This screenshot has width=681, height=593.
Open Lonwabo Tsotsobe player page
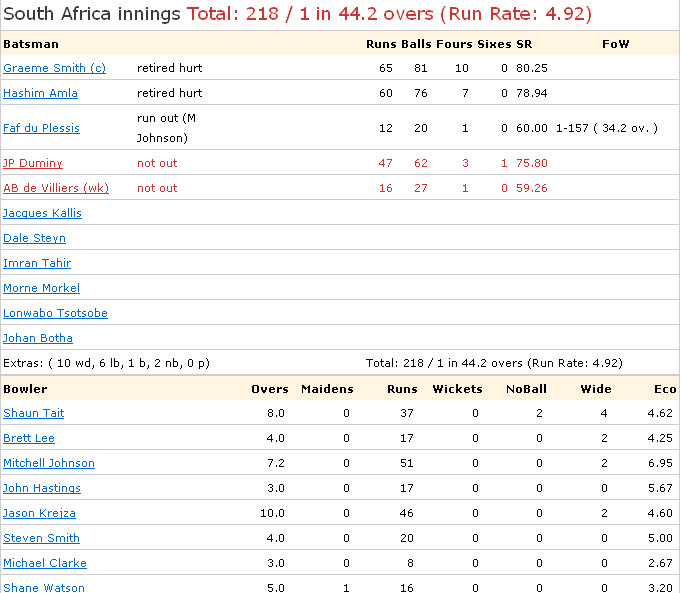(55, 313)
